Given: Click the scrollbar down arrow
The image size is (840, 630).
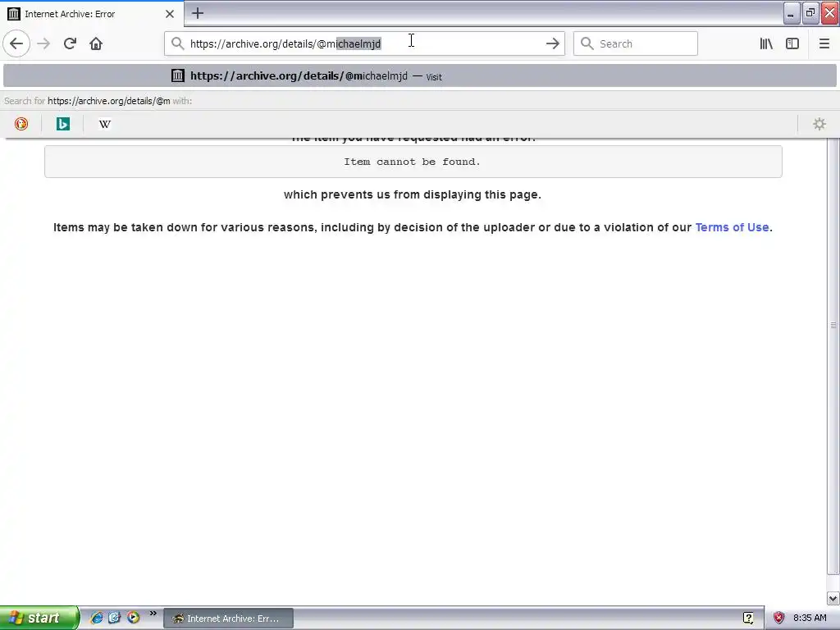Looking at the screenshot, I should (x=833, y=598).
